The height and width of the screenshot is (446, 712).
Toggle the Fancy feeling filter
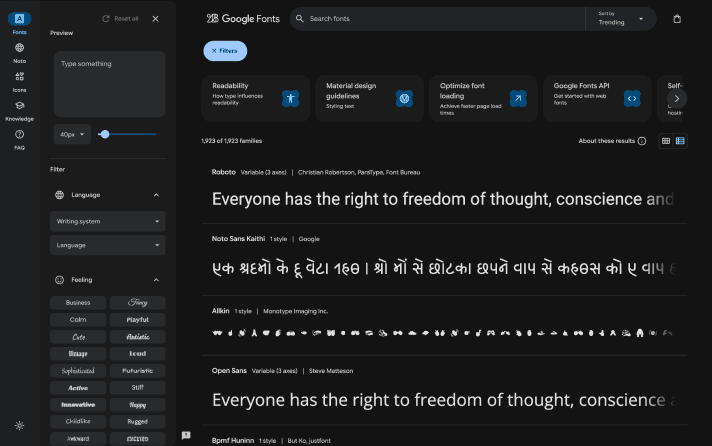pos(138,302)
